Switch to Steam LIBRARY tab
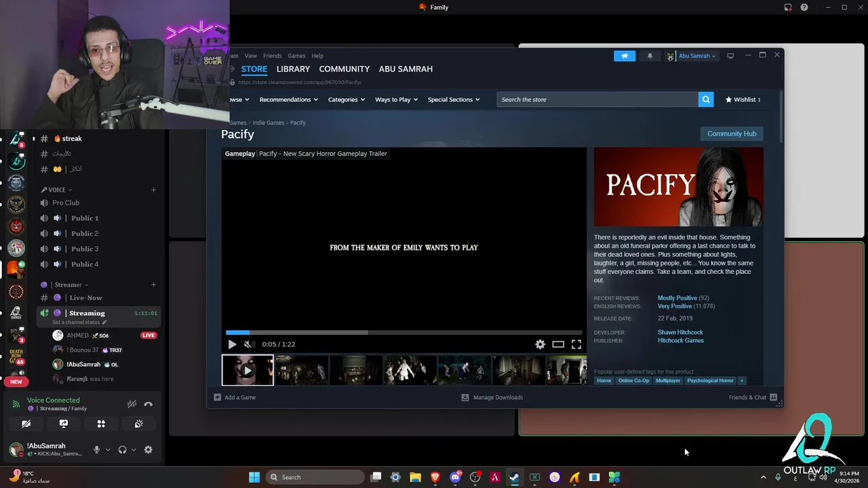868x488 pixels. click(293, 69)
